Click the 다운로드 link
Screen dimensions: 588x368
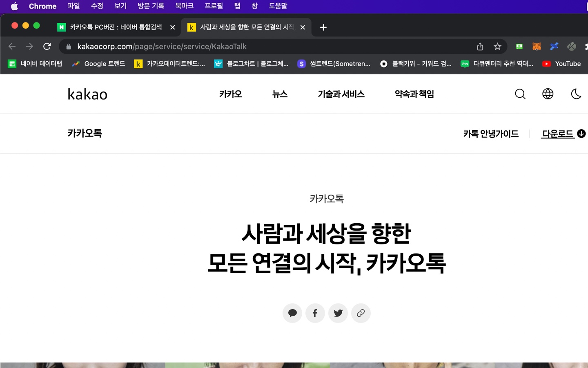pyautogui.click(x=563, y=134)
